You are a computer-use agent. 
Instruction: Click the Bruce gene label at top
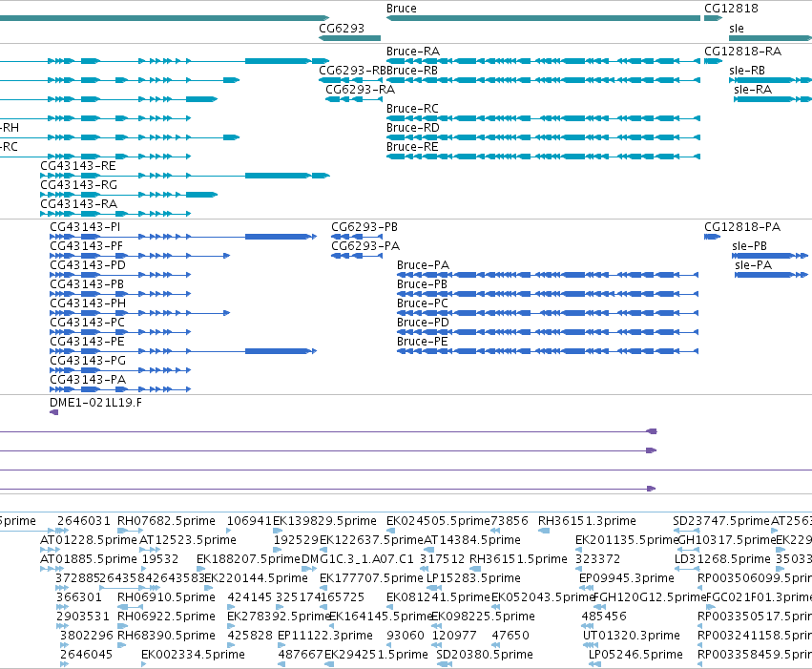click(402, 9)
